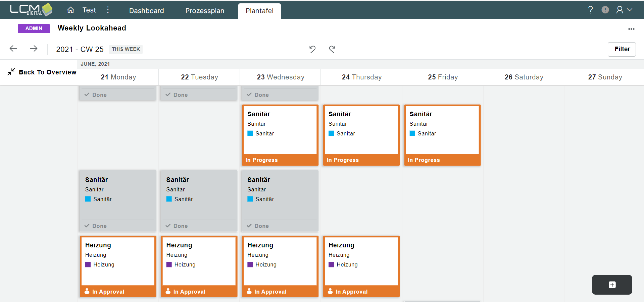Click Done status on Tuesday Sanitär card
This screenshot has height=302, width=644.
(x=180, y=226)
